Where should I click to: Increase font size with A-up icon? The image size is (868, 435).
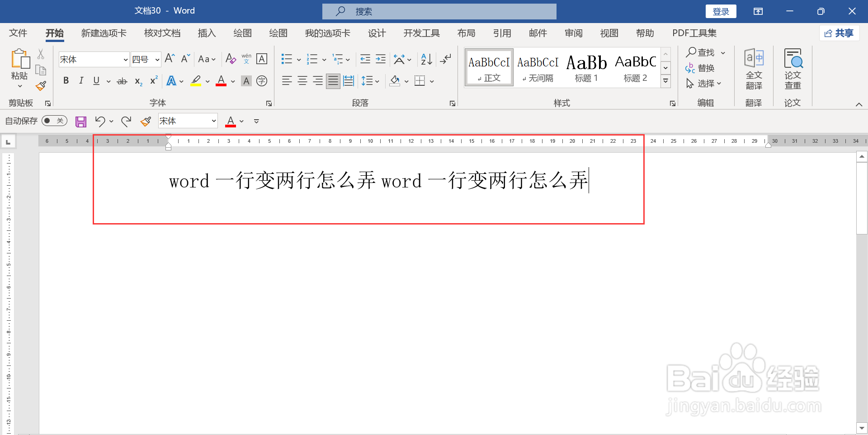point(170,59)
